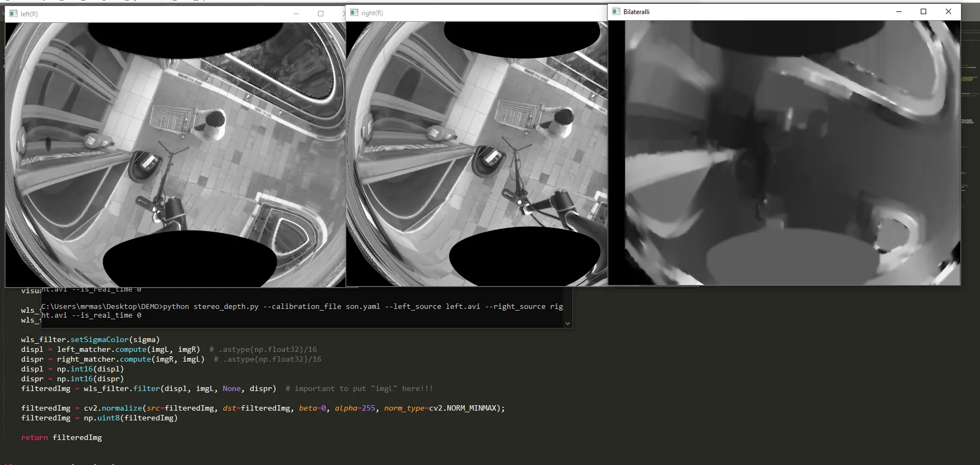Minimize the left(R) window
980x465 pixels.
(x=296, y=14)
